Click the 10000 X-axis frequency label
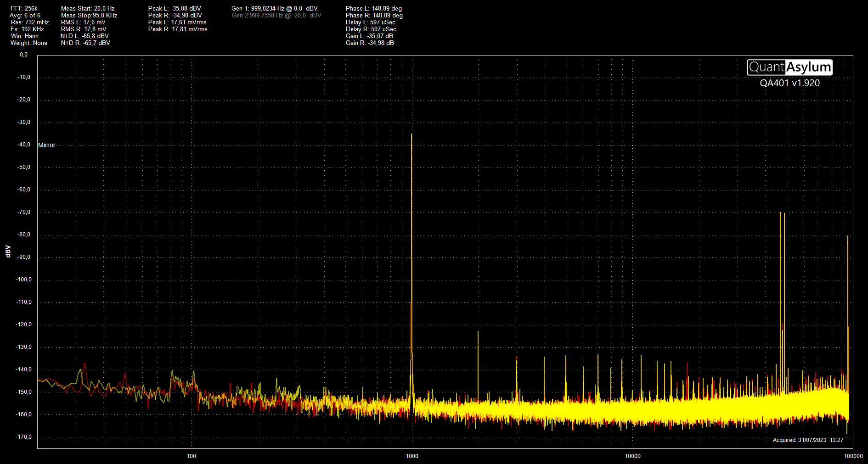 pos(632,456)
